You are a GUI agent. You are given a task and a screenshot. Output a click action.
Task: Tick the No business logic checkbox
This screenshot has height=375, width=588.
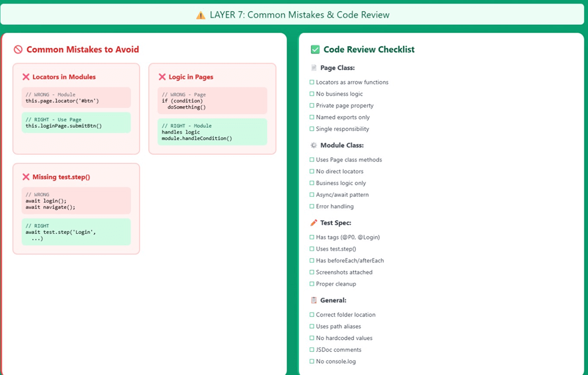point(312,94)
